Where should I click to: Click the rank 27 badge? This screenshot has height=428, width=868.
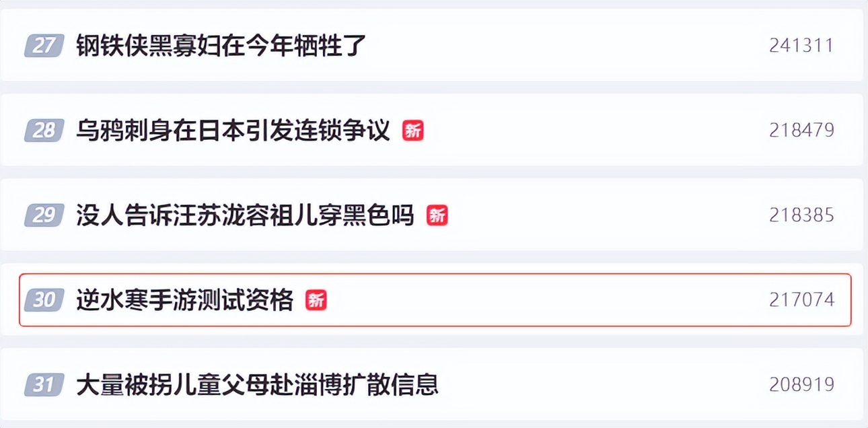(44, 46)
